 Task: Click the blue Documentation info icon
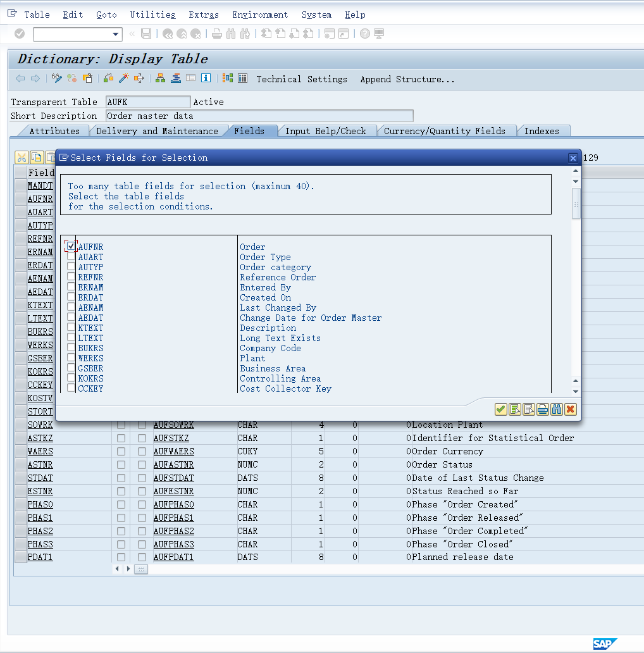[x=206, y=78]
